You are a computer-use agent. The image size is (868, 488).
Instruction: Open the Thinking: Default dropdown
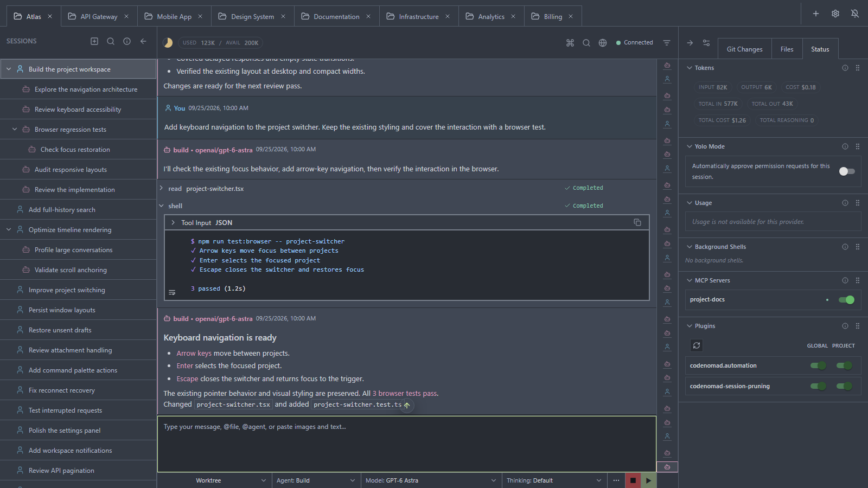click(554, 480)
